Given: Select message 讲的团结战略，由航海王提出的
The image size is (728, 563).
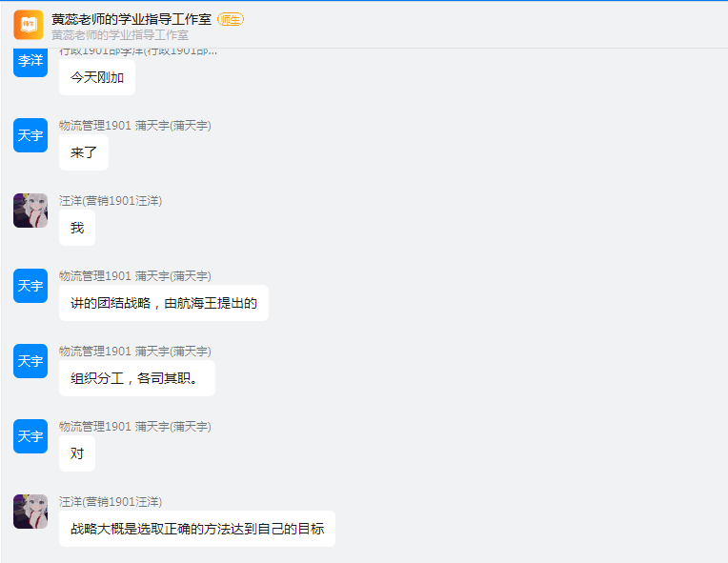Looking at the screenshot, I should coord(164,303).
